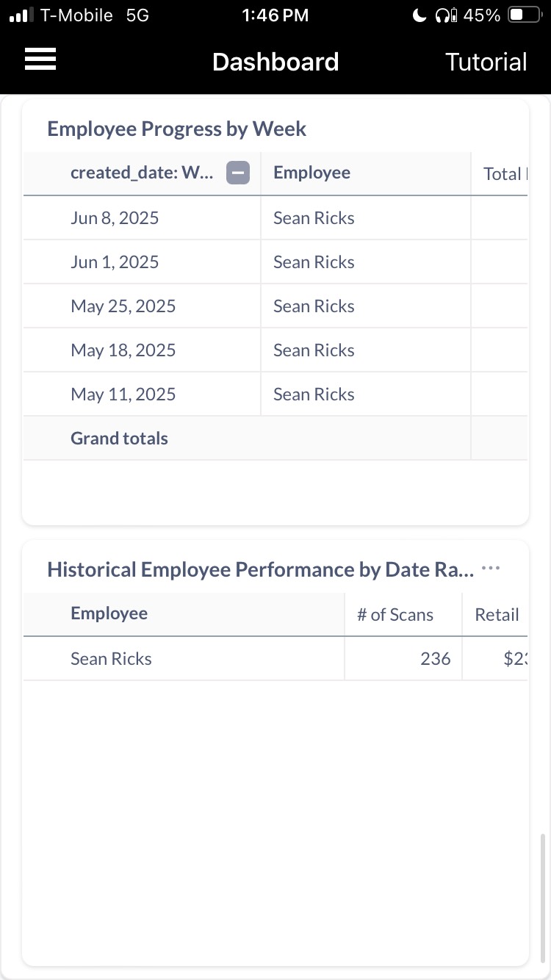Click the Retail column header
This screenshot has height=980, width=551.
pyautogui.click(x=497, y=615)
